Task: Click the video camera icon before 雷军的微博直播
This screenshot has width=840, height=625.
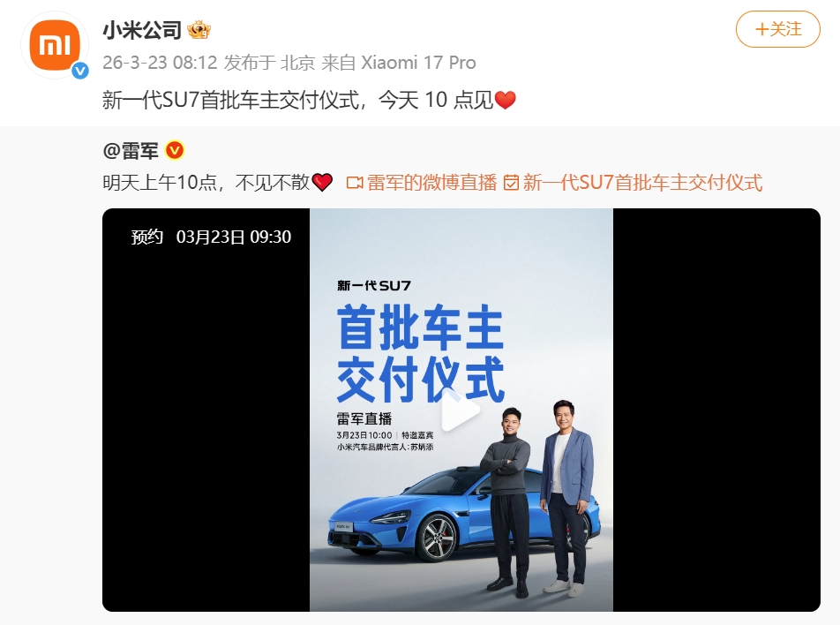Action: [x=355, y=184]
